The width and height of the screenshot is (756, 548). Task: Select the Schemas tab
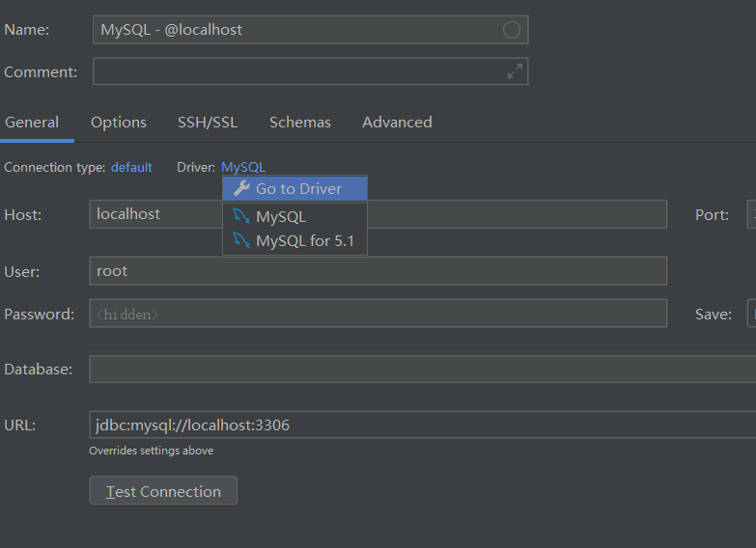(300, 123)
